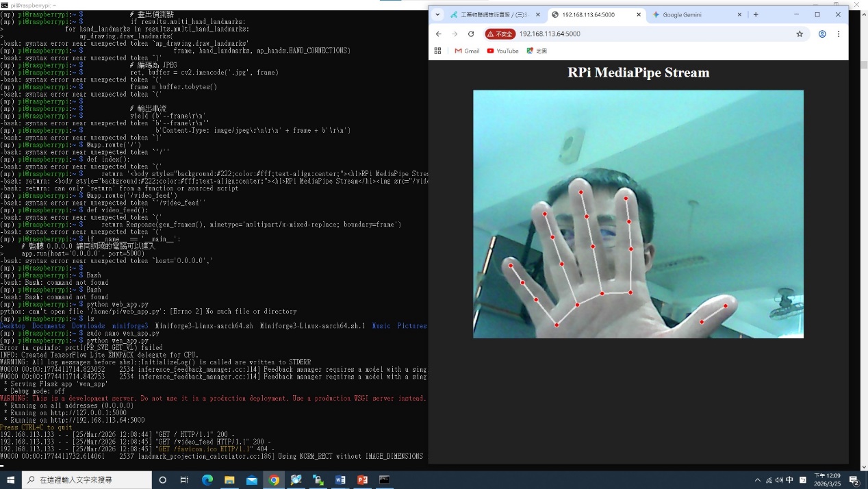
Task: Open Chrome's three-dot menu
Action: tap(839, 34)
